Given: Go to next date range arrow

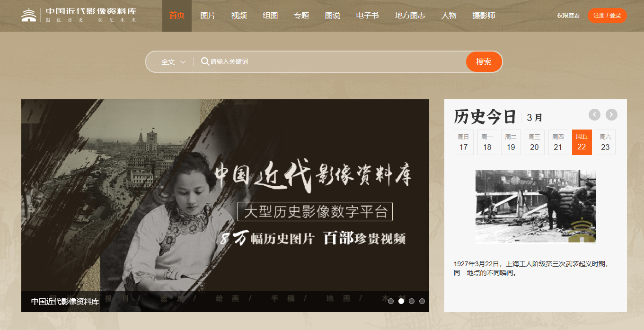Looking at the screenshot, I should click(611, 114).
